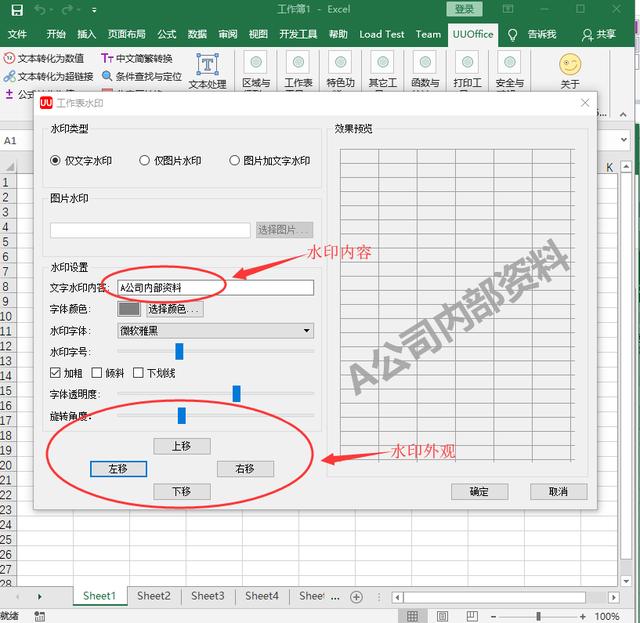Toggle the 加粗 bold checkbox
Image resolution: width=640 pixels, height=623 pixels.
coord(56,373)
